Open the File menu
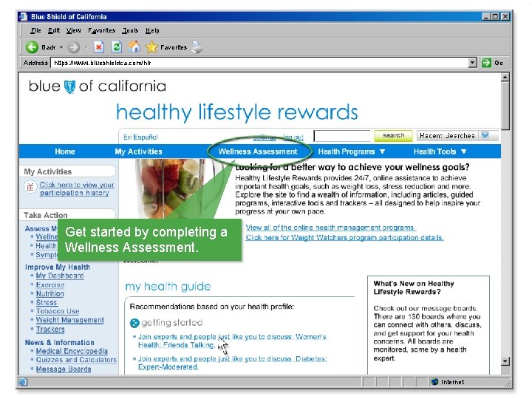Image resolution: width=532 pixels, height=399 pixels. pos(35,30)
